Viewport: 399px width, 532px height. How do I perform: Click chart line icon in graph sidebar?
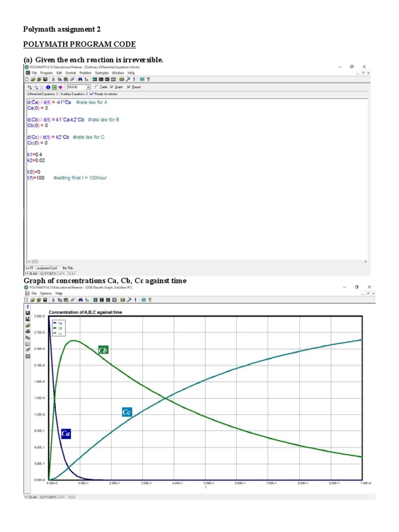28,344
